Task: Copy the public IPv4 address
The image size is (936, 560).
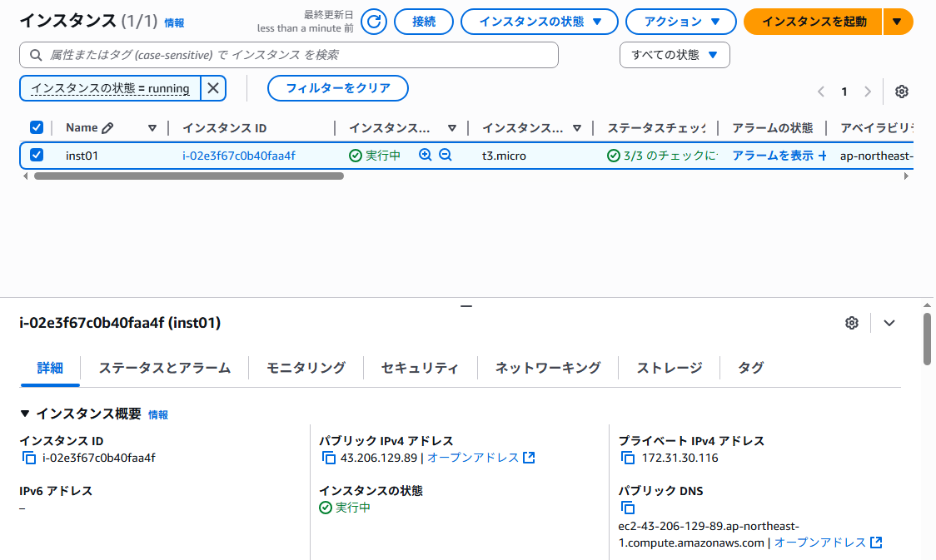Action: pyautogui.click(x=329, y=458)
